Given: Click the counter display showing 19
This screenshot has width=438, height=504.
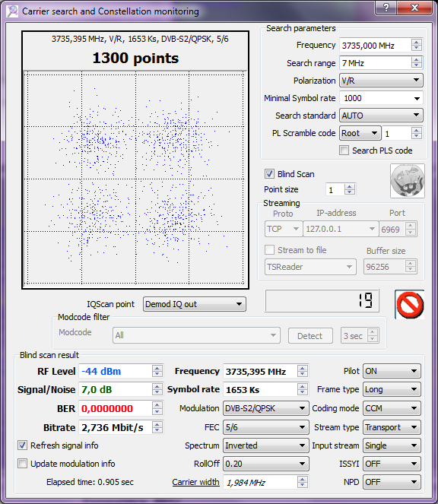Looking at the screenshot, I should point(322,300).
